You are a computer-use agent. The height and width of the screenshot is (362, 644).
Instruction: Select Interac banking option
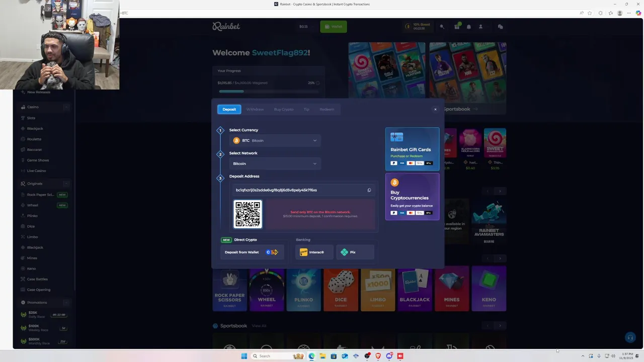(314, 252)
